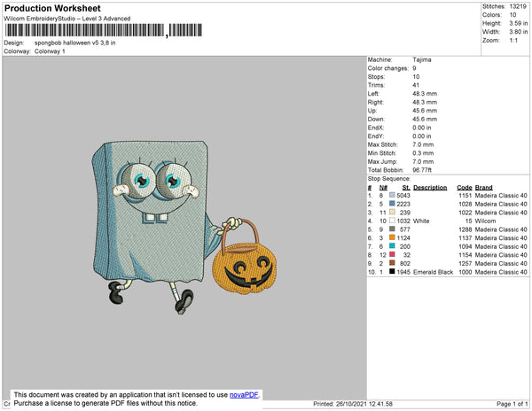Click the Zoom value '1:1'

(x=513, y=41)
